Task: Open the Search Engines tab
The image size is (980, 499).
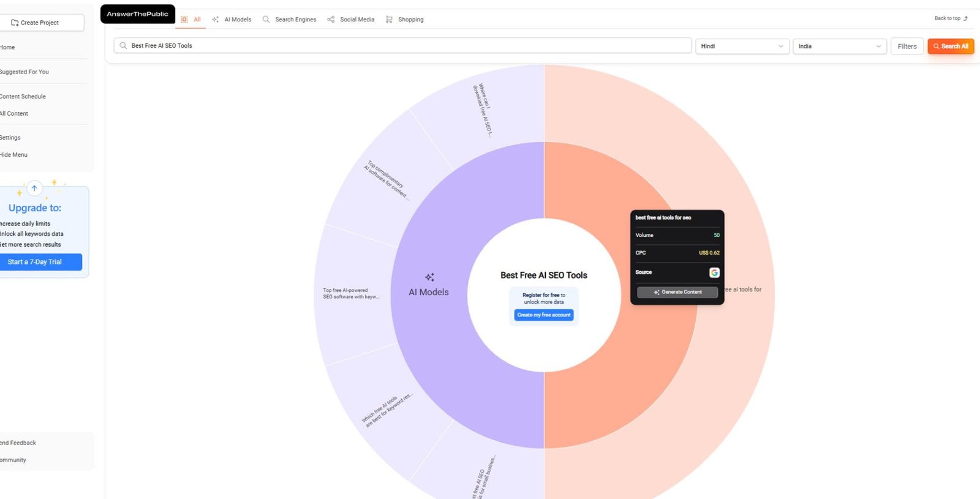Action: 289,20
